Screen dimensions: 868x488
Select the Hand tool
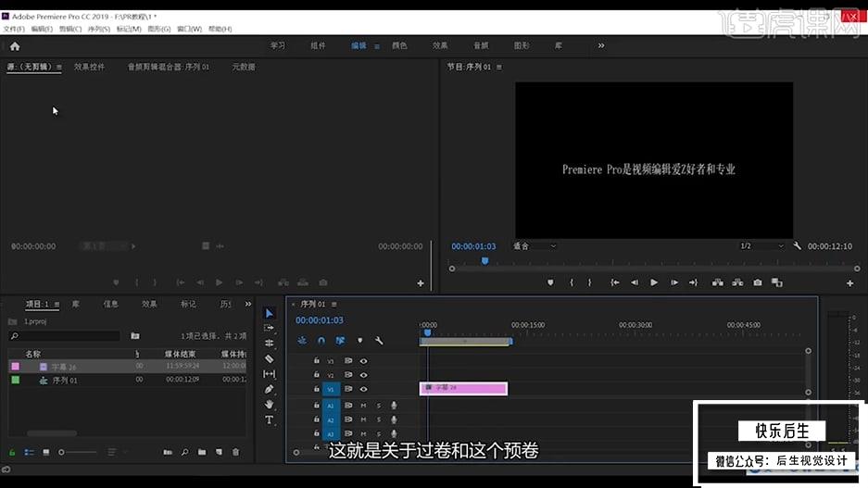(269, 405)
